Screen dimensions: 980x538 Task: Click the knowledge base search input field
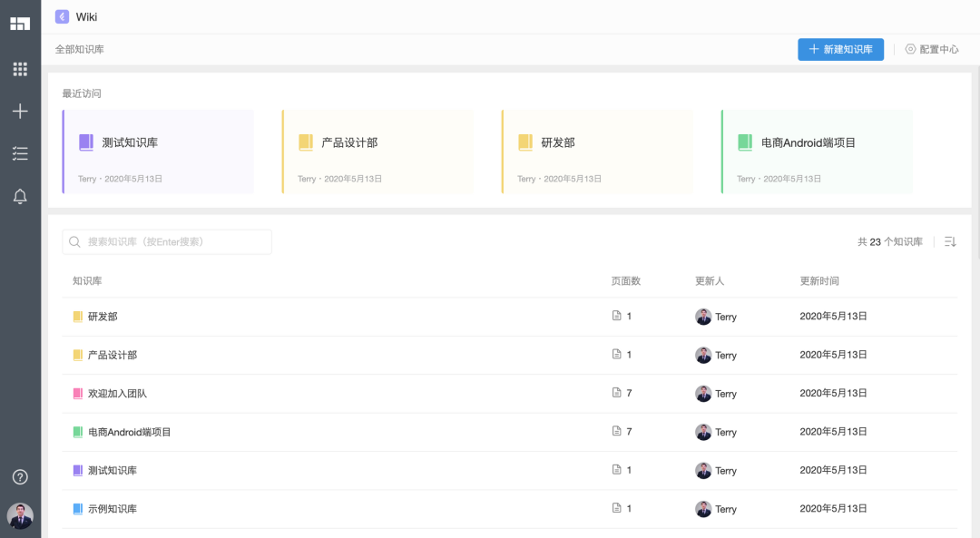166,241
